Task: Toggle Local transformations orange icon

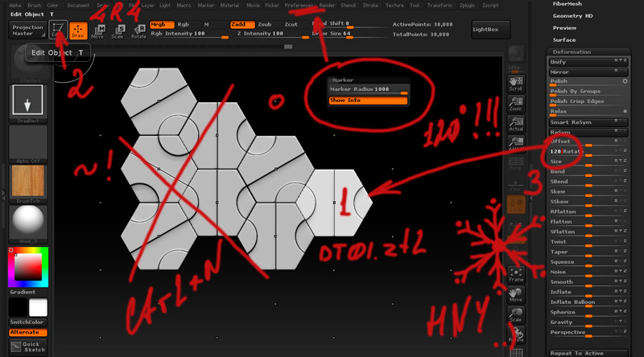Action: (516, 204)
